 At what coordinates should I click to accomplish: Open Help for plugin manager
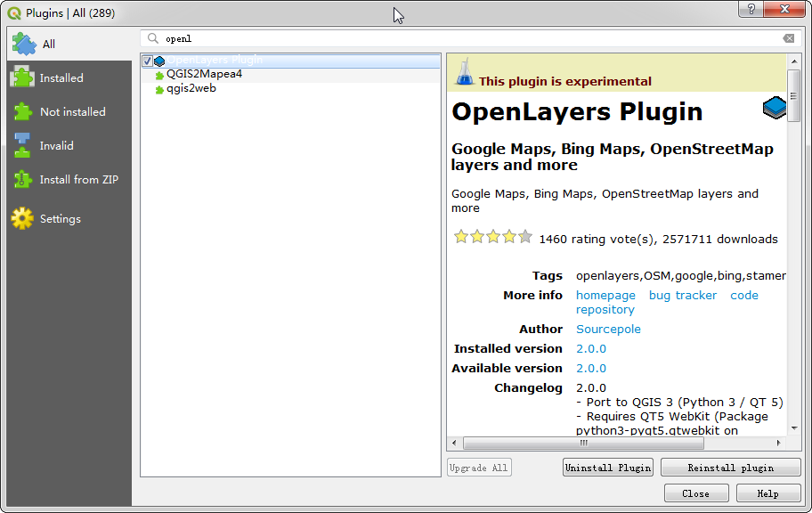click(768, 493)
